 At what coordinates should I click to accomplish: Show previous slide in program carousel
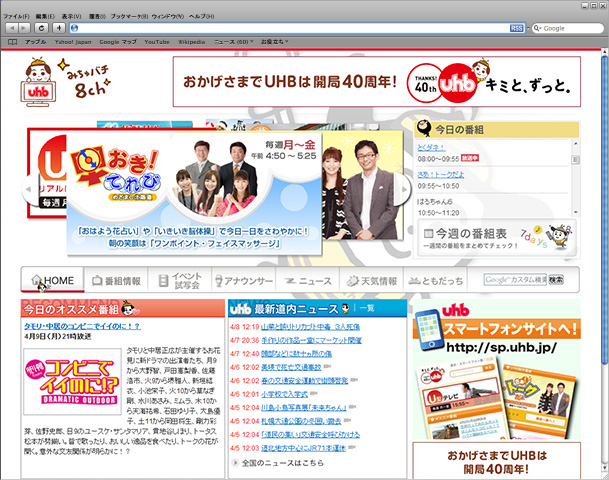point(28,189)
